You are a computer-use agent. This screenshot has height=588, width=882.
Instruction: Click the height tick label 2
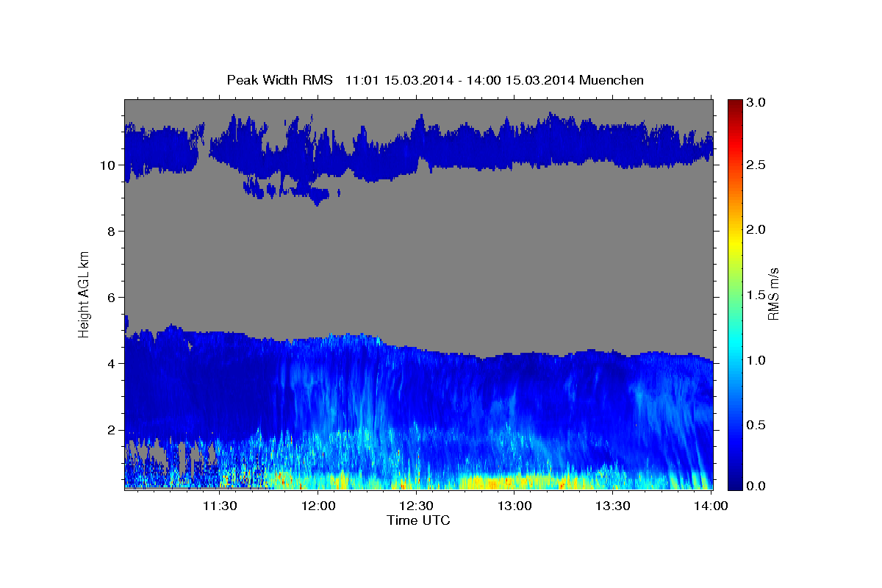110,430
